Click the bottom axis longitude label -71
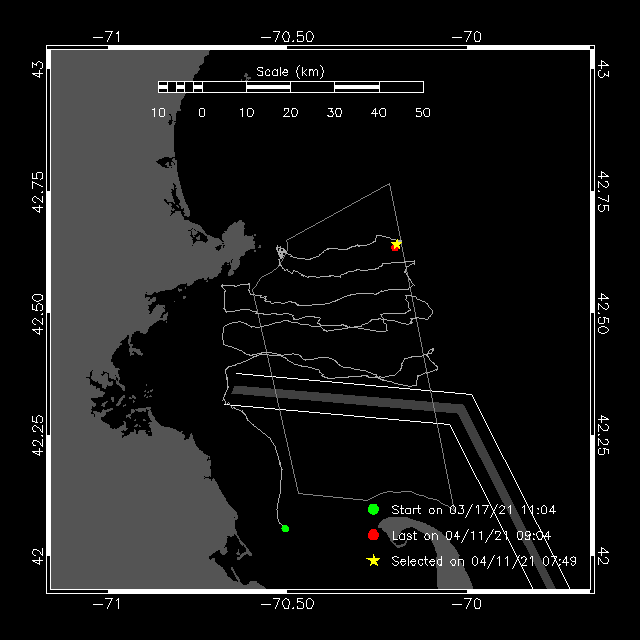The image size is (640, 640). pos(107,604)
